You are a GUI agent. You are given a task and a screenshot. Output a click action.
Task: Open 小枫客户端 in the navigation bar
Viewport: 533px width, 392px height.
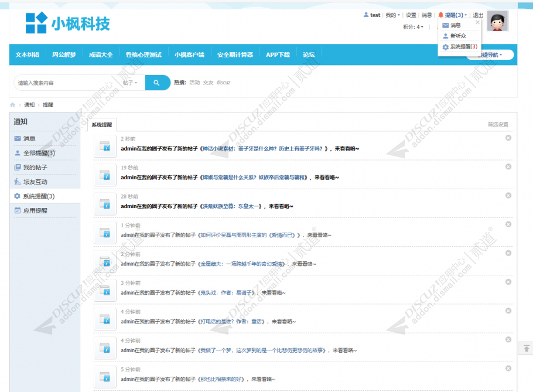coord(190,54)
